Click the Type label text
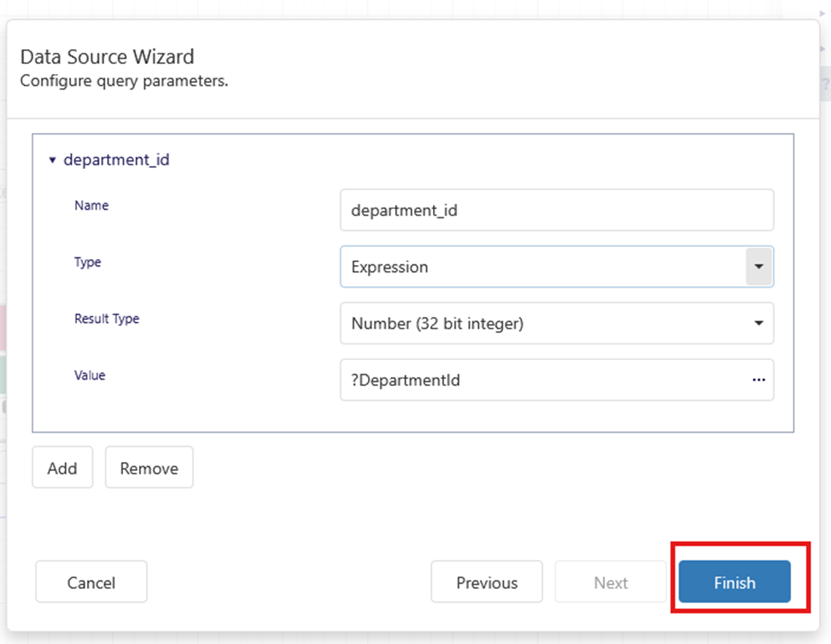This screenshot has width=831, height=644. 88,262
